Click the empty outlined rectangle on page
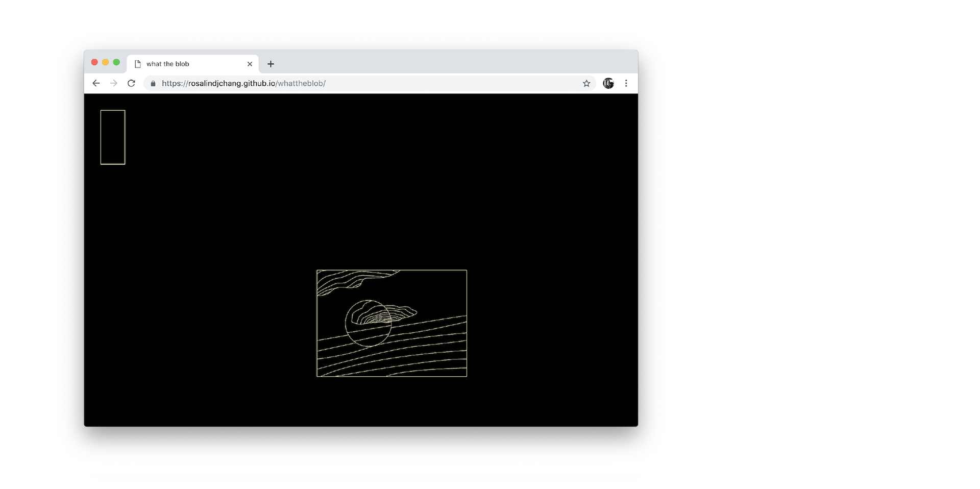The width and height of the screenshot is (980, 489). pos(113,137)
